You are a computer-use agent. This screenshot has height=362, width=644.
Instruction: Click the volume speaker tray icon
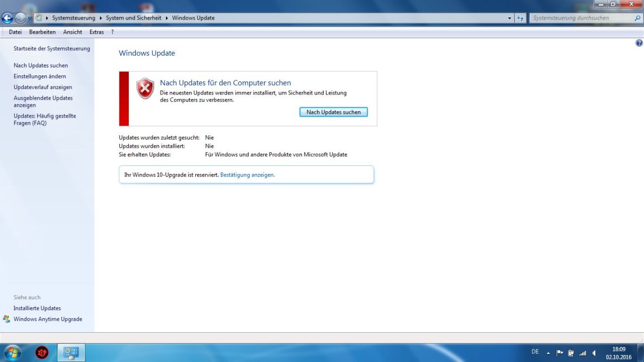[594, 353]
